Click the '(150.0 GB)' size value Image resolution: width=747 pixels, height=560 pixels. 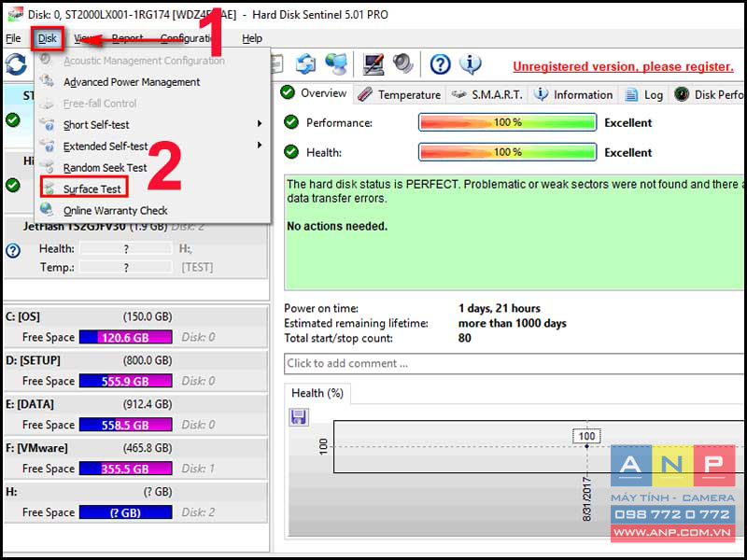(x=148, y=316)
